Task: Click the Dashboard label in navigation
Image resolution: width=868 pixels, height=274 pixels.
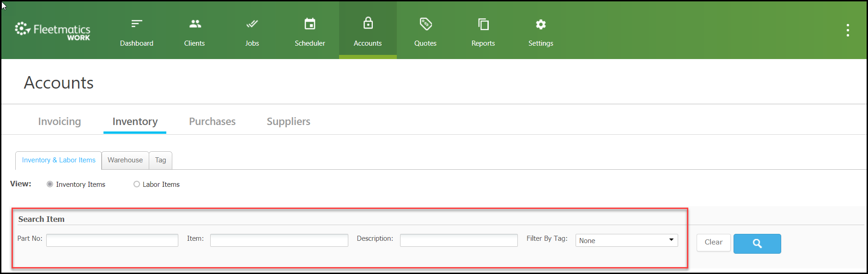Action: 137,43
